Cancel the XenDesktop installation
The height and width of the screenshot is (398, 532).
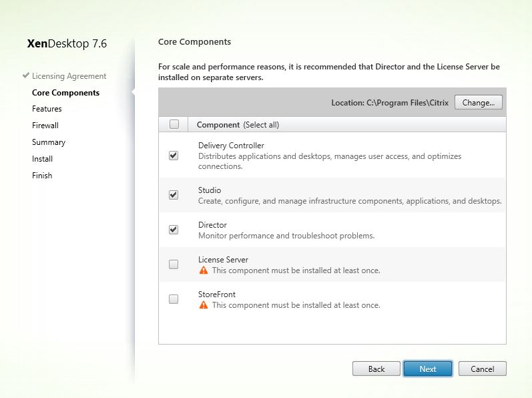click(482, 369)
